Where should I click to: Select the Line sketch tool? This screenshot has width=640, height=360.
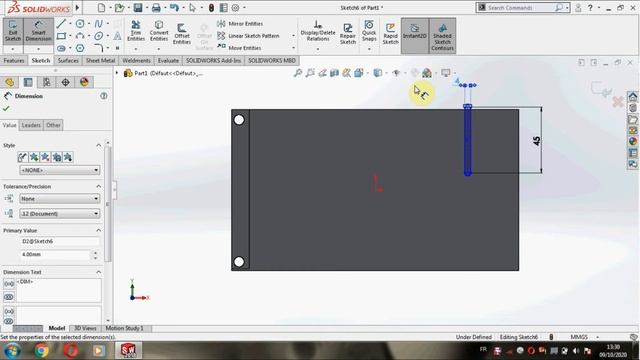[x=61, y=24]
